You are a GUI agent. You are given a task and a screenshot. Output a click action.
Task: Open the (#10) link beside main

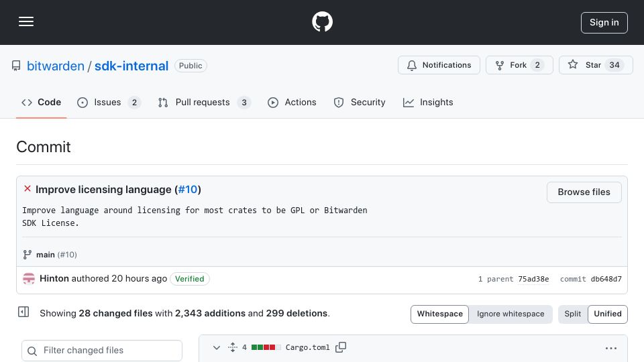[67, 255]
